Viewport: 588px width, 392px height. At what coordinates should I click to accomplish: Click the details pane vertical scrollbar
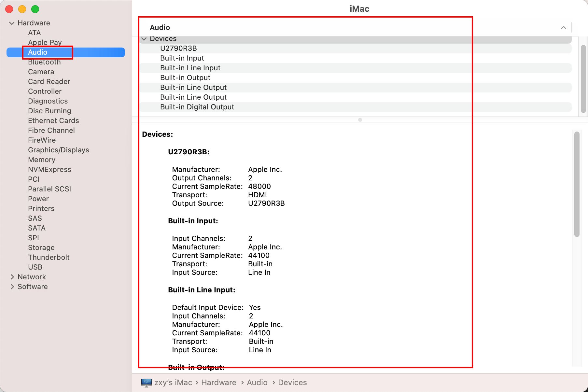coord(577,184)
